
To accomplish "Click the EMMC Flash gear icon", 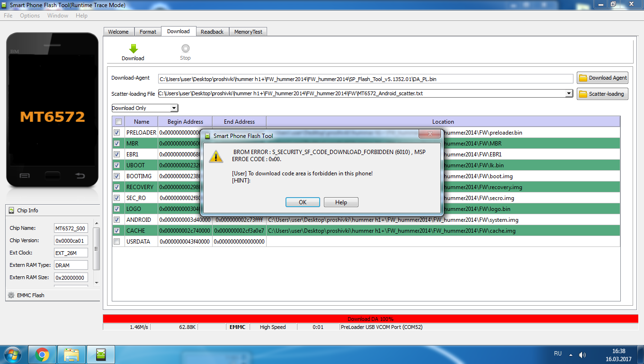I will click(11, 295).
